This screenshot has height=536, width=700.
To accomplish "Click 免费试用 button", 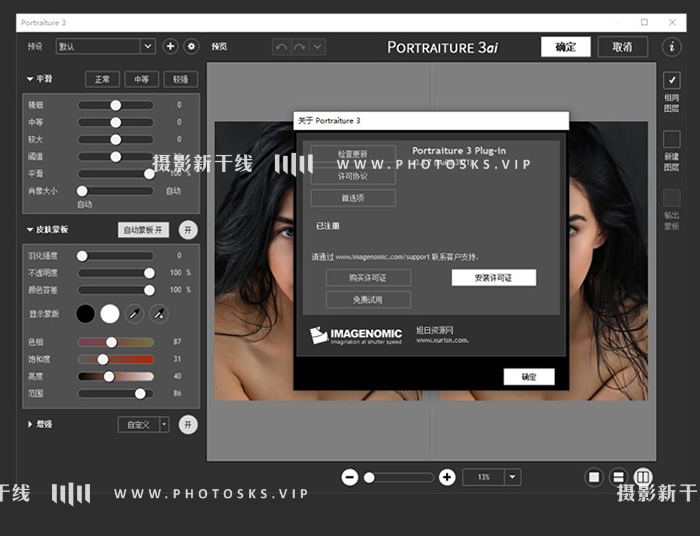I will point(368,300).
